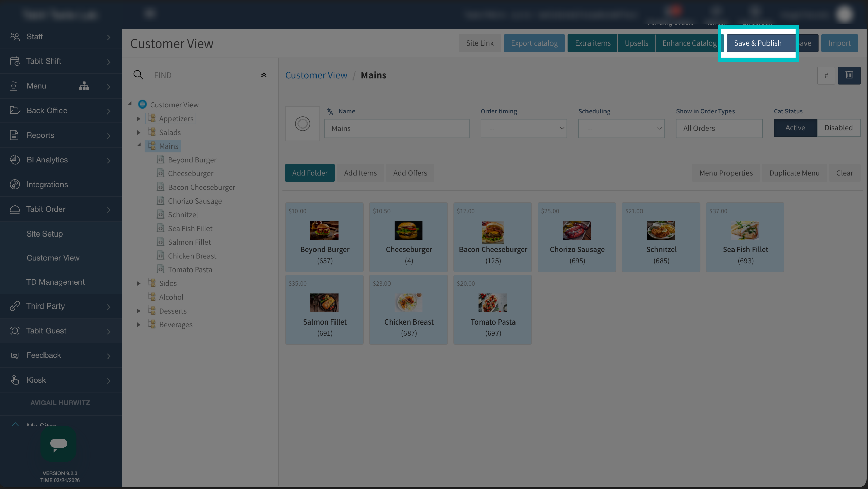This screenshot has height=489, width=868.
Task: Expand the Third Party menu
Action: (61, 306)
